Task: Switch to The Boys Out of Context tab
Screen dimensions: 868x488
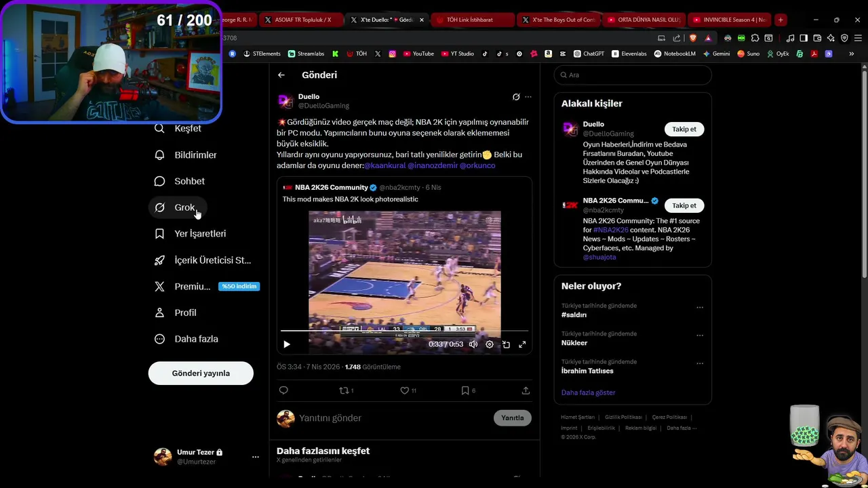Action: [x=559, y=20]
